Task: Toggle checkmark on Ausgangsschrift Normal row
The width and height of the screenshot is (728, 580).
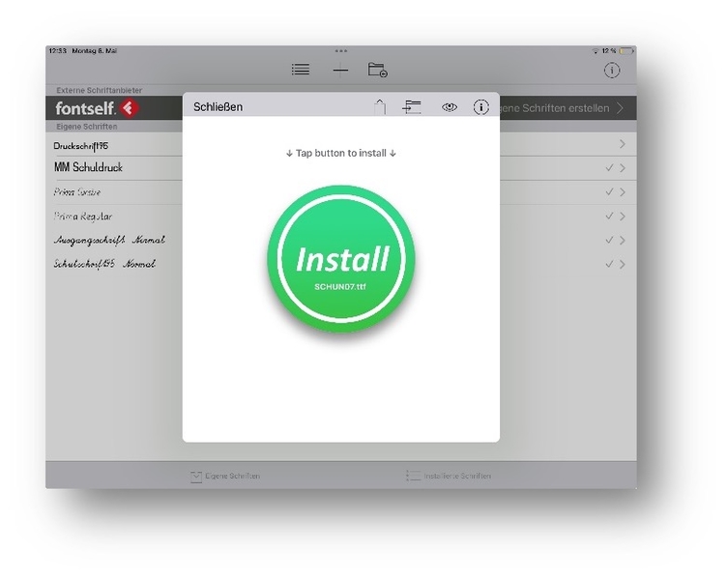Action: pos(609,240)
